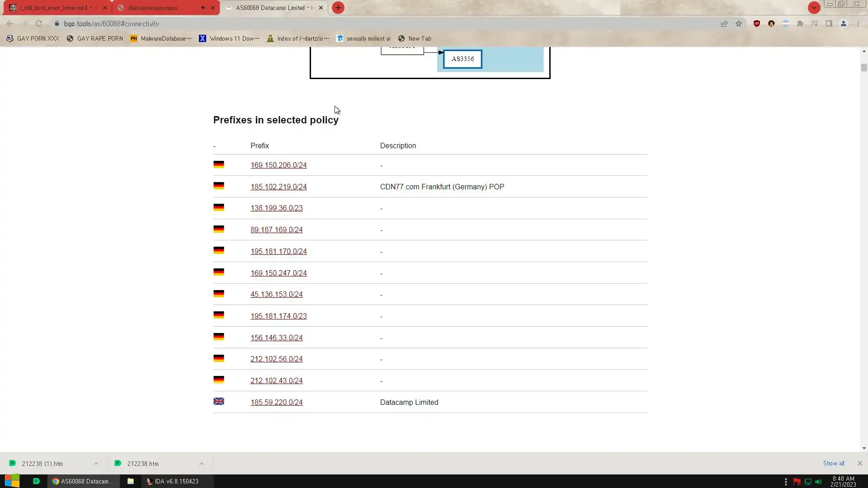Open the uBlock Origin extension icon
Screen dimensions: 868x488
point(757,23)
